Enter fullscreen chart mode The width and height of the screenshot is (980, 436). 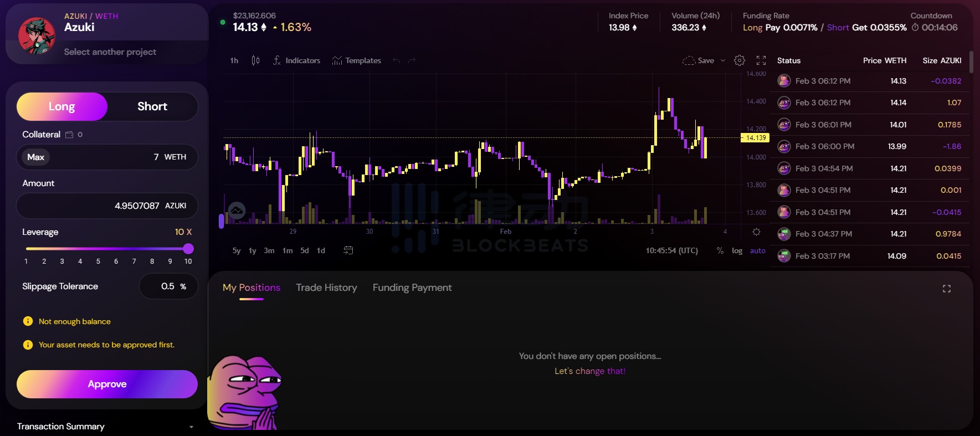click(761, 60)
